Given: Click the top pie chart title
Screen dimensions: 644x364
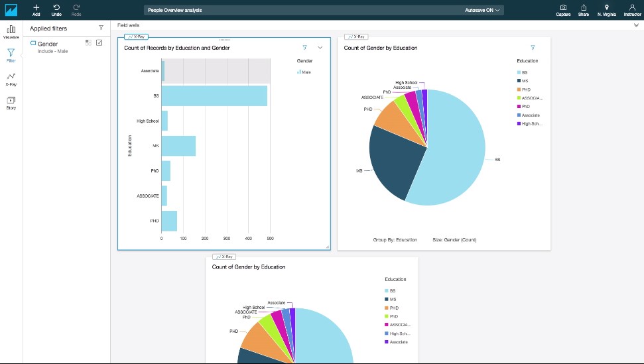Looking at the screenshot, I should click(x=380, y=48).
